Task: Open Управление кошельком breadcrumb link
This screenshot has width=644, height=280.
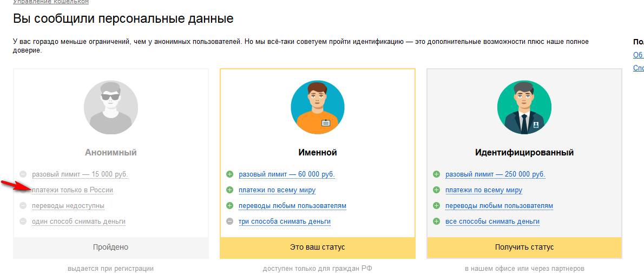Action: click(51, 2)
